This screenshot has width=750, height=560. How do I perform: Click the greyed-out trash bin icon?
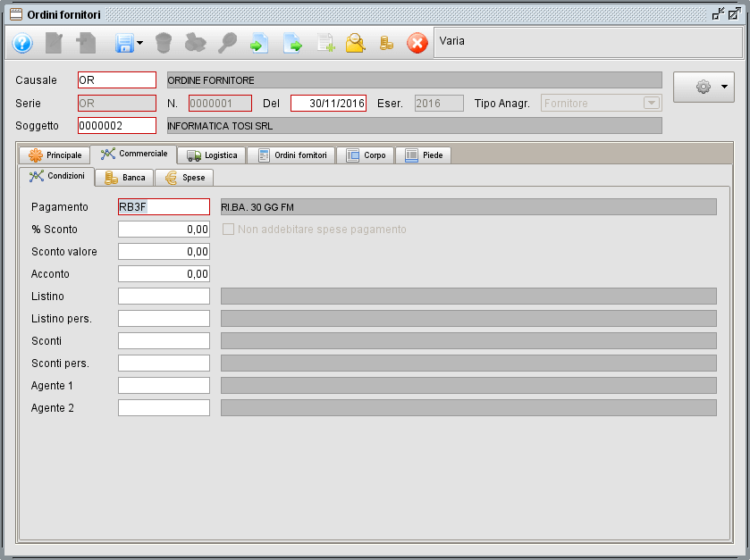pos(164,43)
